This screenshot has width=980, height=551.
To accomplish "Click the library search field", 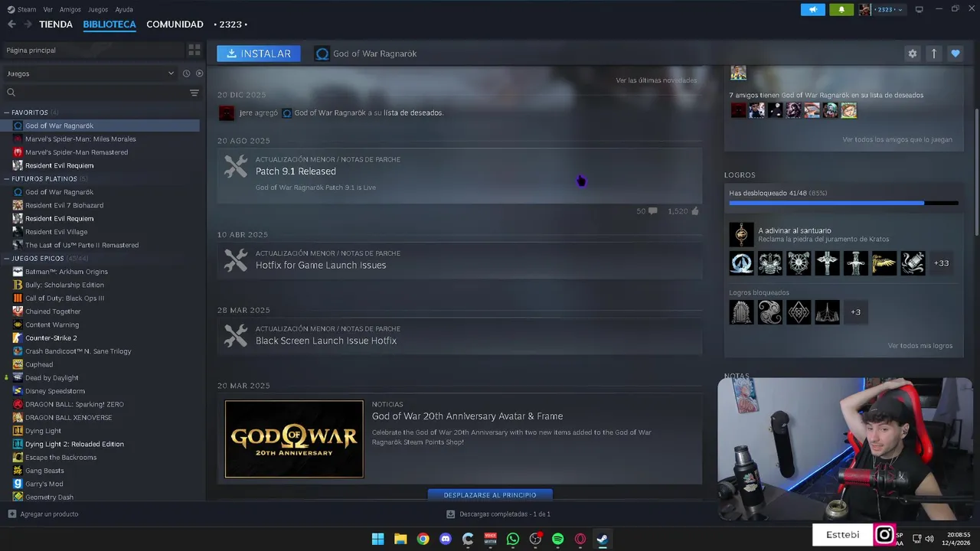I will point(96,93).
